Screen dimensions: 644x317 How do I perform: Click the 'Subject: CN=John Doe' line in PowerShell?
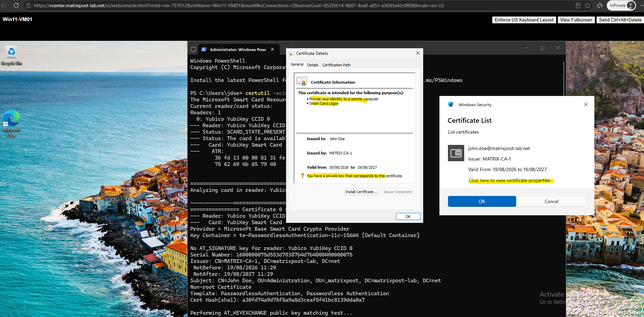(316, 281)
